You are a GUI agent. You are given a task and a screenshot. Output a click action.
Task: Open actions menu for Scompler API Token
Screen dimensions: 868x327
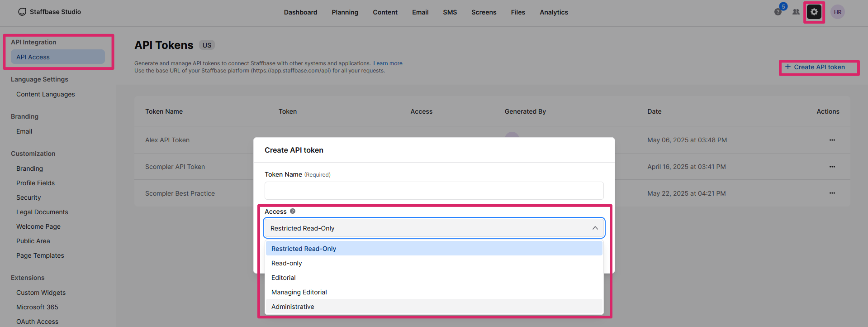(x=832, y=167)
